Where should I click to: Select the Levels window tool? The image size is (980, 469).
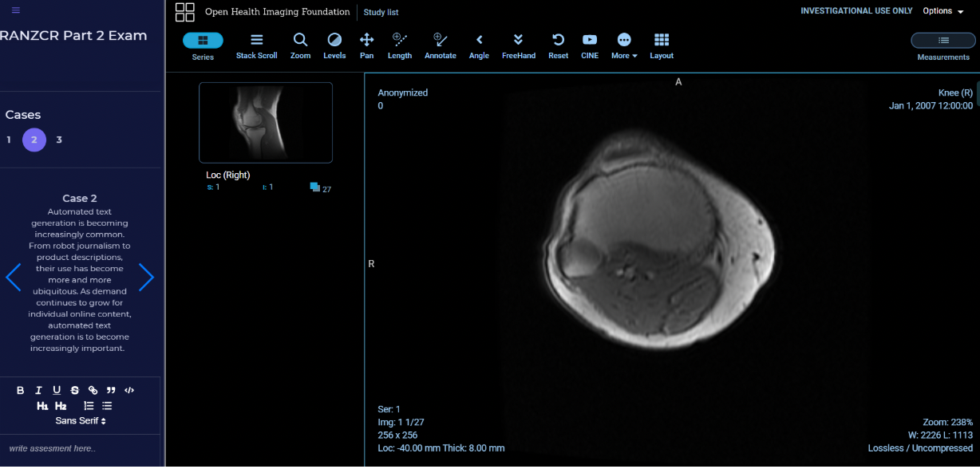pos(334,45)
